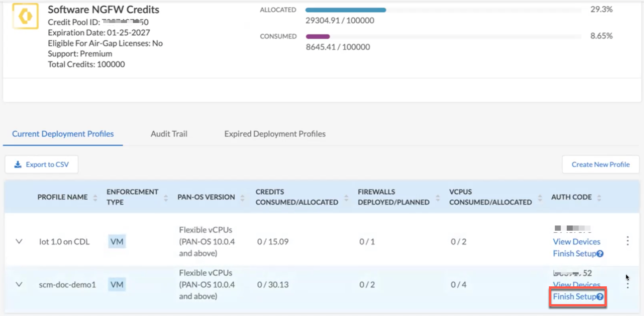This screenshot has height=316, width=644.
Task: Sort by Firewalls Deployed/Planned arrows
Action: point(438,198)
